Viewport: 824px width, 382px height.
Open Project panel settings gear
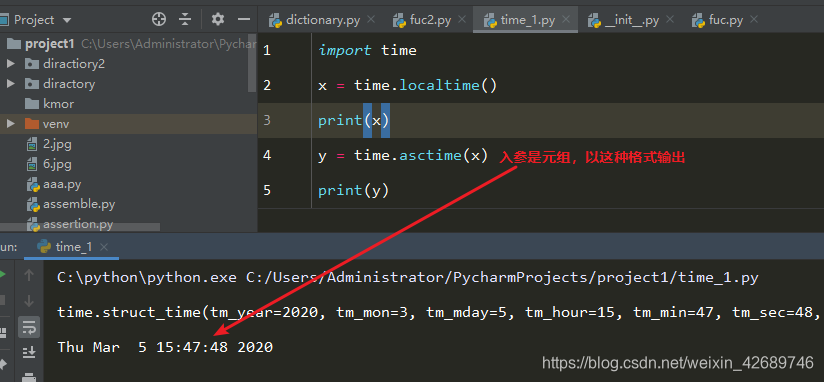coord(218,19)
